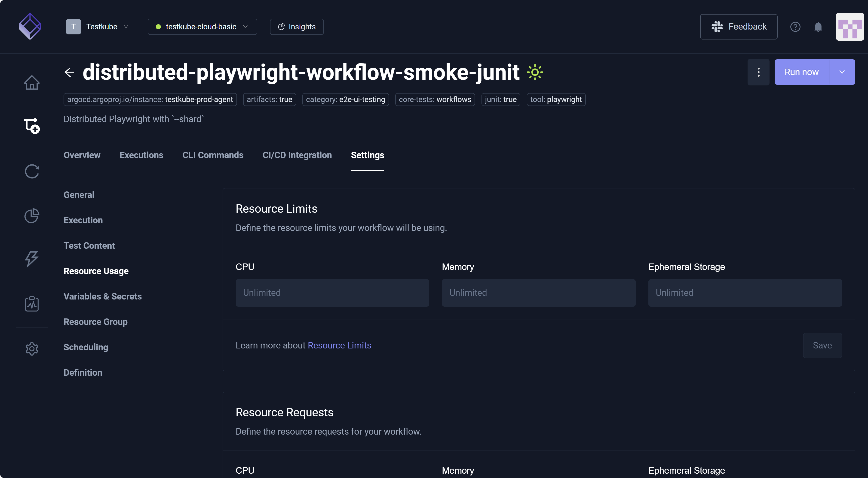Open the Resource Limits documentation link
The image size is (868, 478).
(339, 345)
